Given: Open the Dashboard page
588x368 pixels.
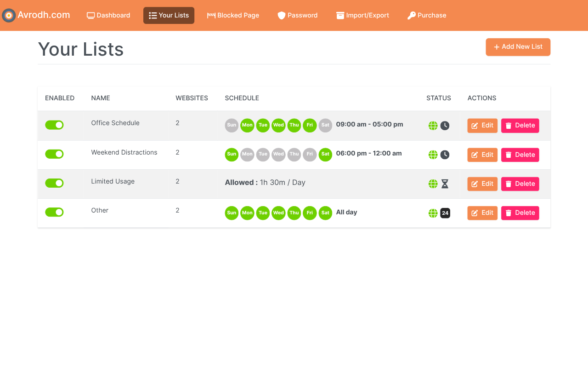Looking at the screenshot, I should (108, 15).
